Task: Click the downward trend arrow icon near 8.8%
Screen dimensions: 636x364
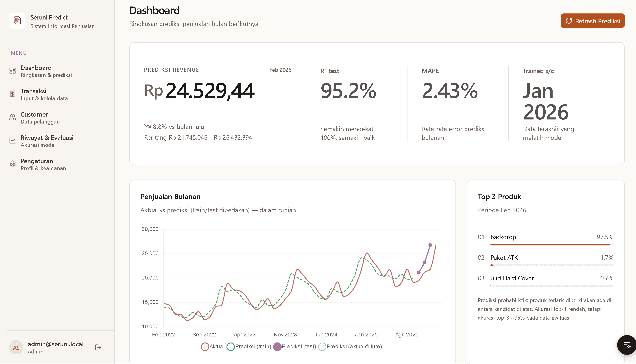Action: click(x=148, y=126)
